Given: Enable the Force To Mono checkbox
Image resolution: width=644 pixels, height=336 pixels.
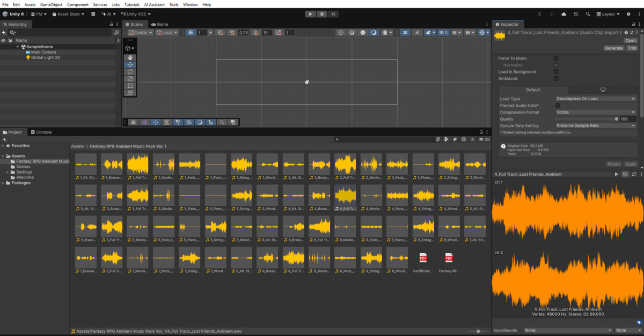Looking at the screenshot, I should [x=556, y=58].
